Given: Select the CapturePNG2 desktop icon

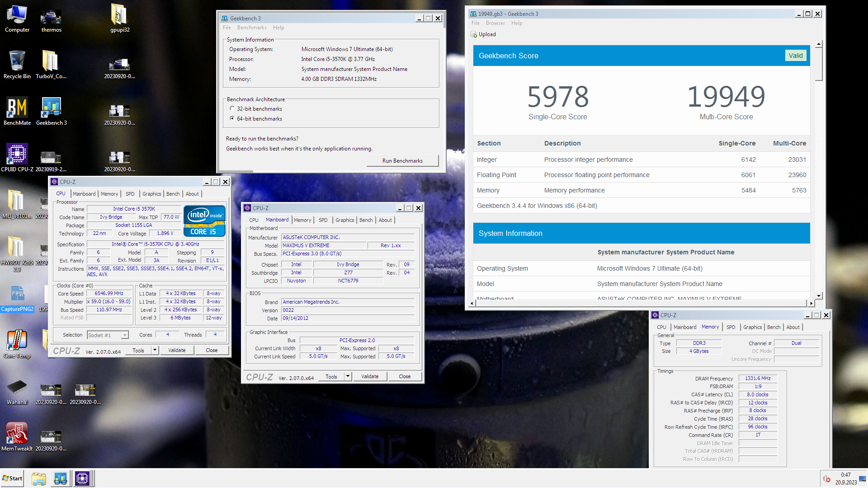Looking at the screenshot, I should [x=17, y=298].
